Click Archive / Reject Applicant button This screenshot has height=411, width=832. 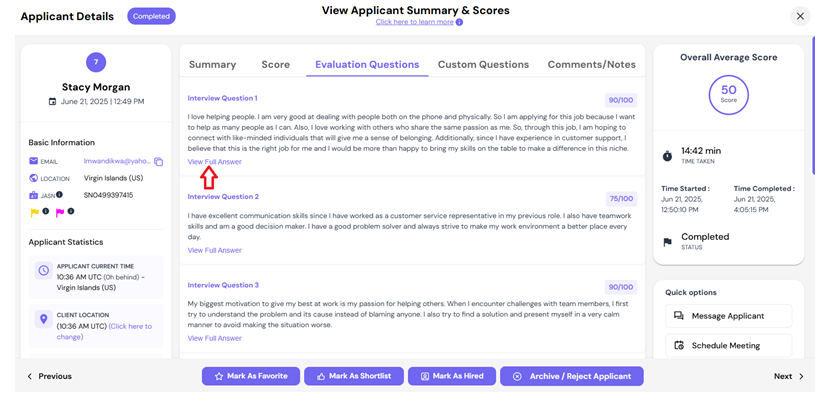pyautogui.click(x=571, y=376)
